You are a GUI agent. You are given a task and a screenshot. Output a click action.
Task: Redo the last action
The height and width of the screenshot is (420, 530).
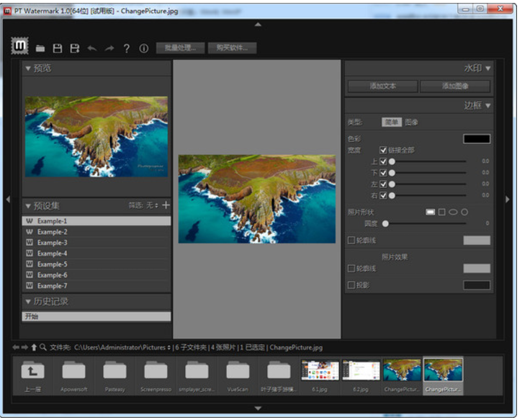click(109, 48)
